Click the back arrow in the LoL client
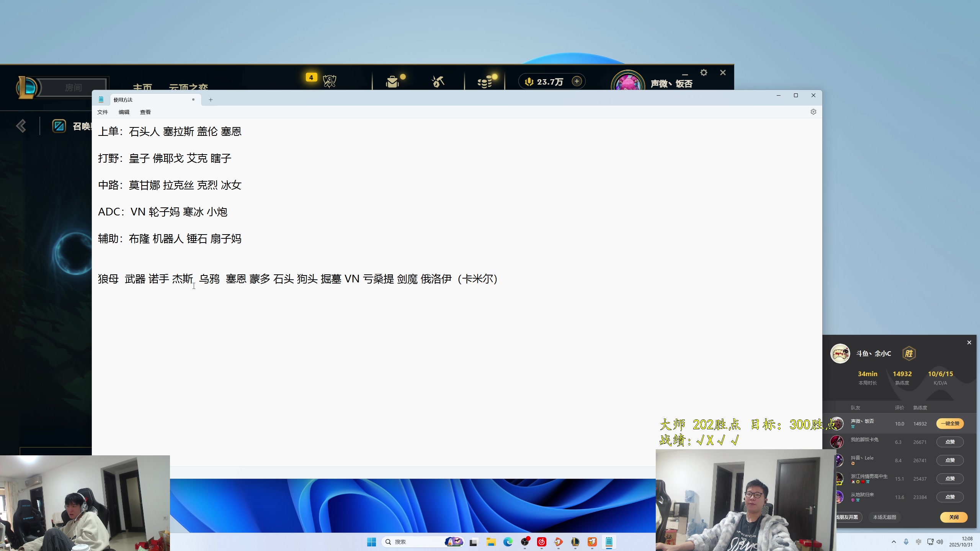 (21, 126)
